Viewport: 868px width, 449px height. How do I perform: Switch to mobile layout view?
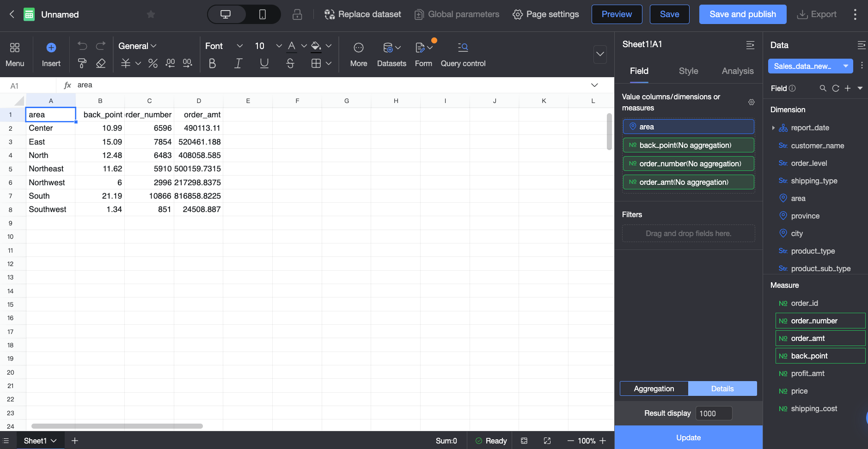click(262, 14)
